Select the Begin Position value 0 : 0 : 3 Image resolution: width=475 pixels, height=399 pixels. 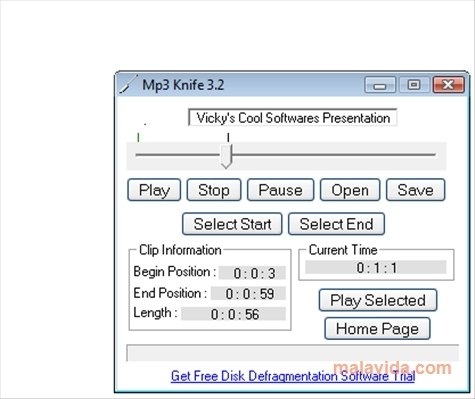pos(252,273)
